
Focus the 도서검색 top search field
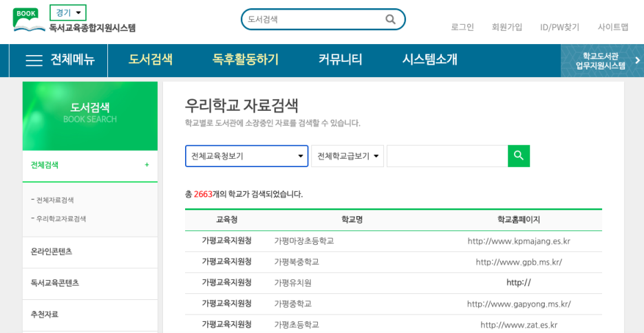pos(314,19)
